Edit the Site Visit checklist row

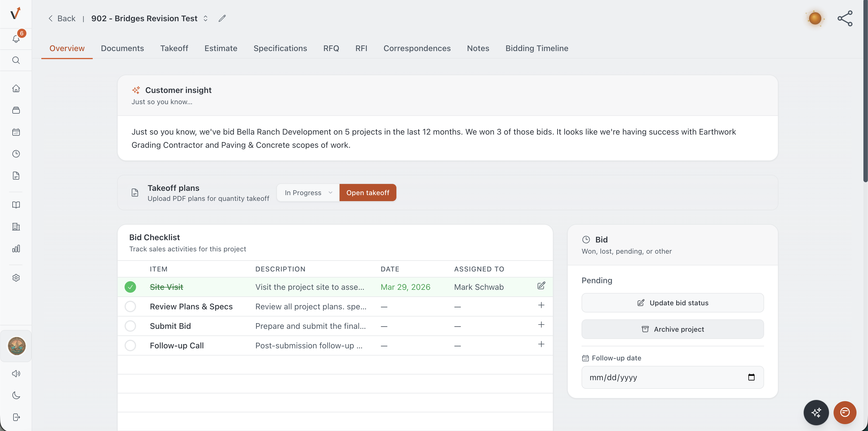(x=541, y=286)
